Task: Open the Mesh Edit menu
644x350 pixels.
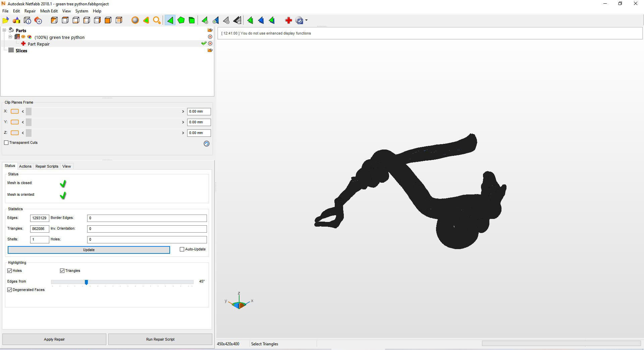Action: coord(49,11)
